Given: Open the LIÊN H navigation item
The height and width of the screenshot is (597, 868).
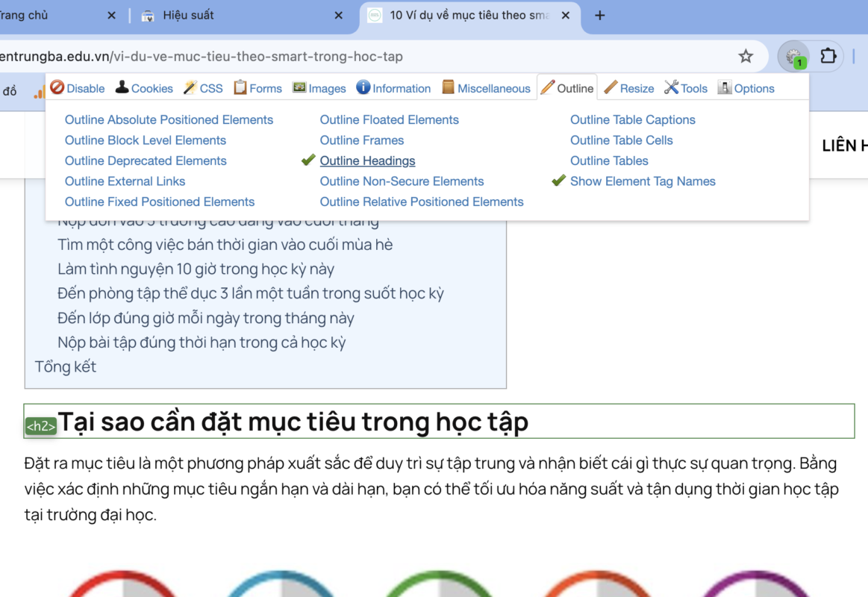Looking at the screenshot, I should (x=845, y=146).
